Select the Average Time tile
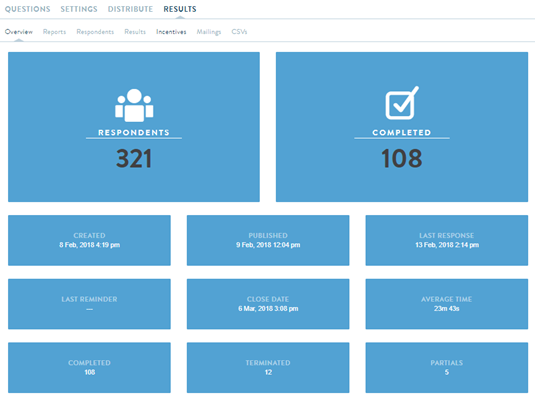 447,304
